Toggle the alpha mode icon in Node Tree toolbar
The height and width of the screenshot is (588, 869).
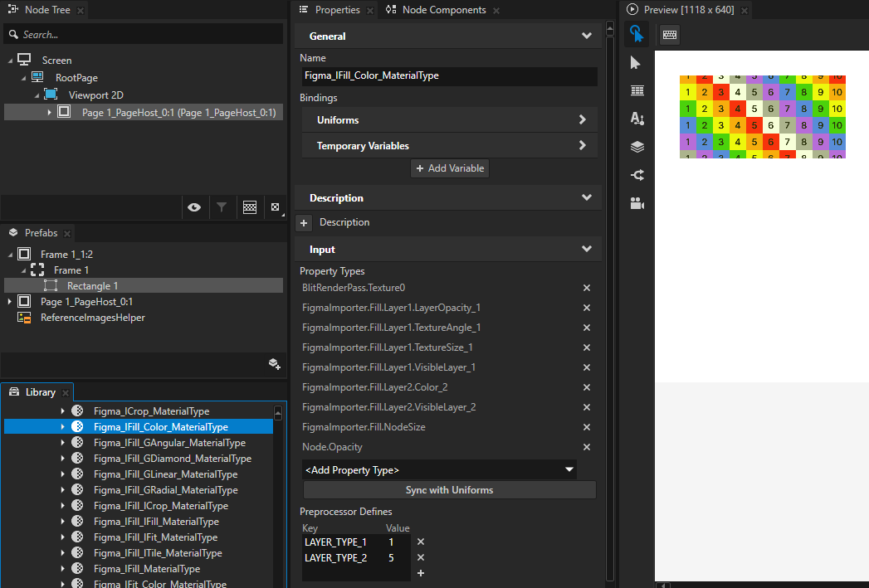click(276, 207)
